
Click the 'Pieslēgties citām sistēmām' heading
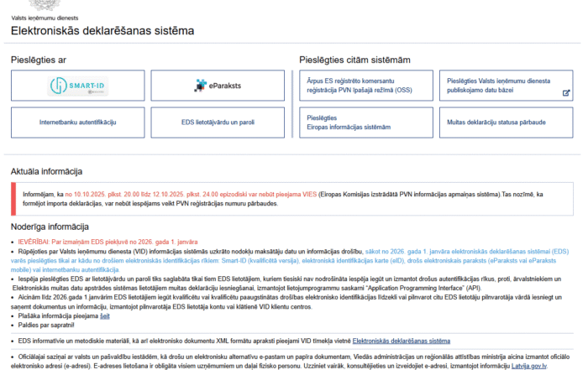coord(354,60)
